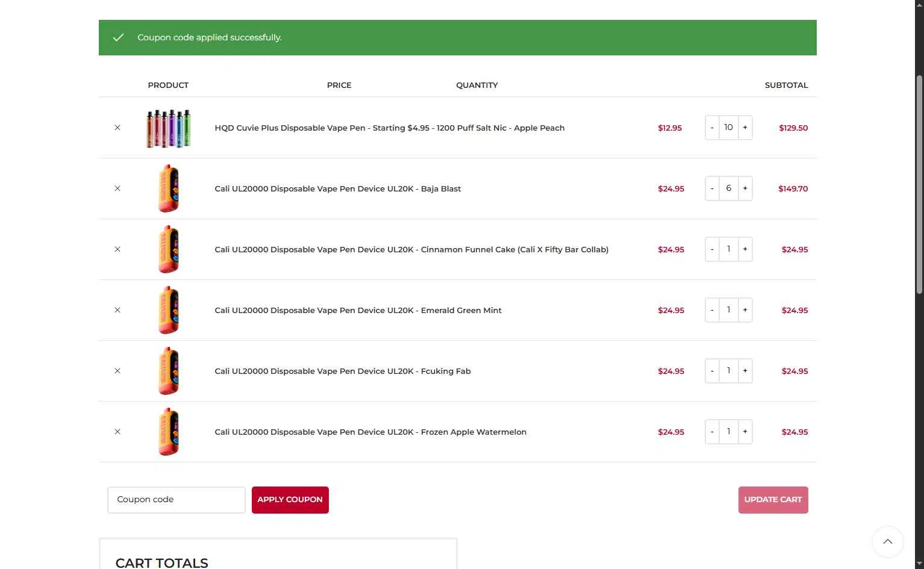Click the Update Cart button
This screenshot has width=924, height=569.
click(x=773, y=500)
